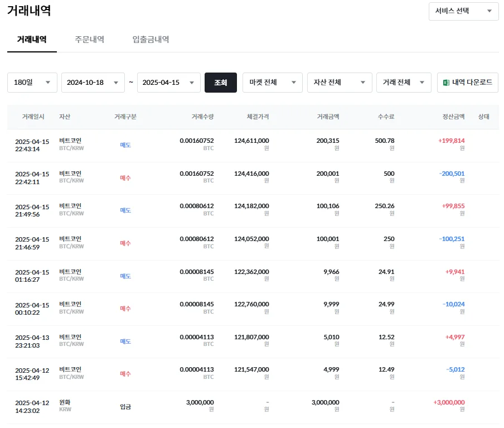Viewport: 504px width, 428px height.
Task: Go to the 입출금내역 tab
Action: [x=151, y=40]
